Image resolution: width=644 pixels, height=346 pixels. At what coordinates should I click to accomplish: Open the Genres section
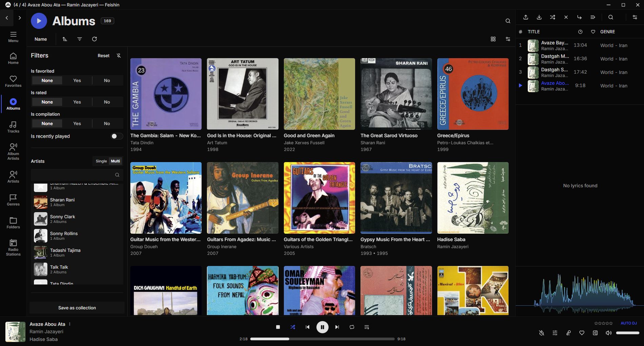13,200
